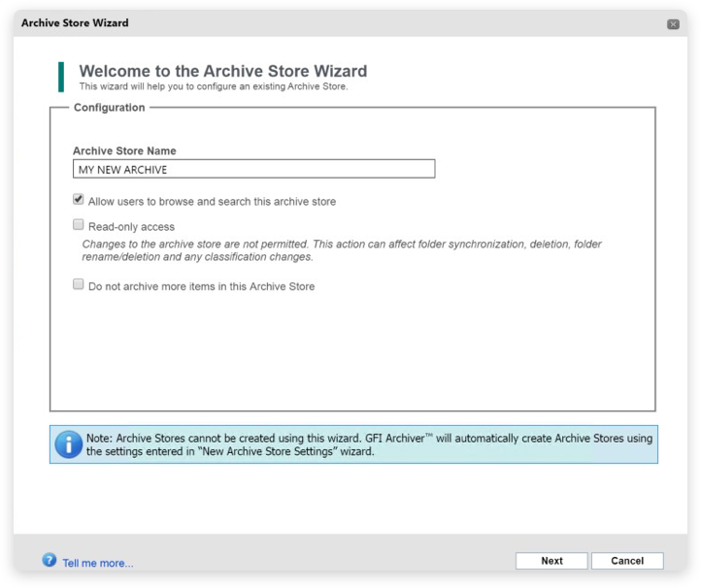
Task: Click the 'Do not archive more items' label text
Action: [x=201, y=287]
